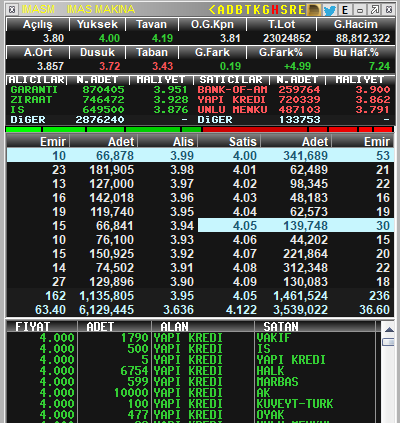
Task: Click the trades list scrollbar thumb
Action: click(x=389, y=342)
